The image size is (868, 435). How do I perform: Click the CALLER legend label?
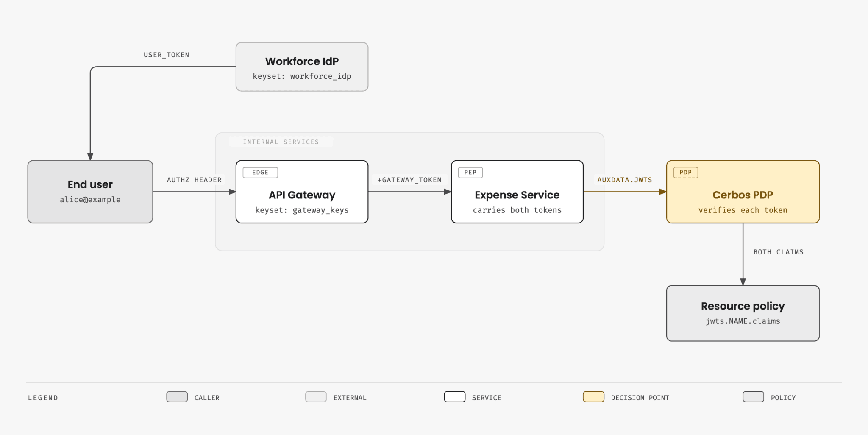coord(207,398)
